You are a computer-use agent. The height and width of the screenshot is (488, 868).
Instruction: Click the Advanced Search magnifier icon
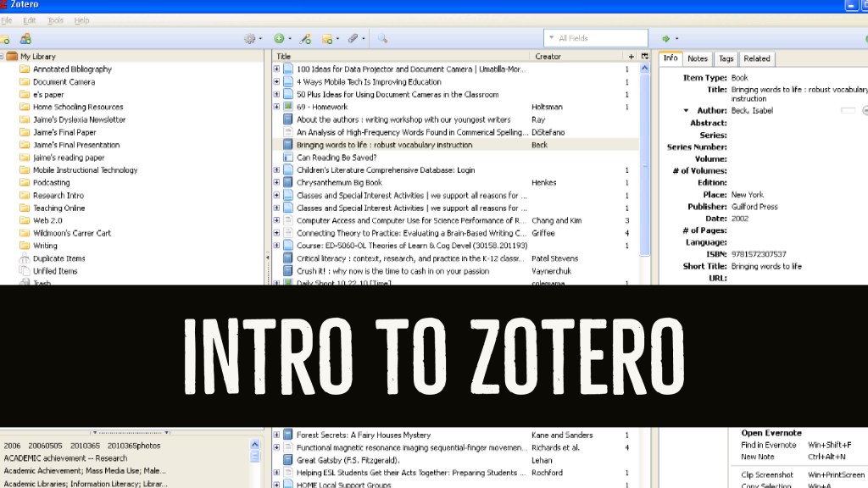(382, 38)
